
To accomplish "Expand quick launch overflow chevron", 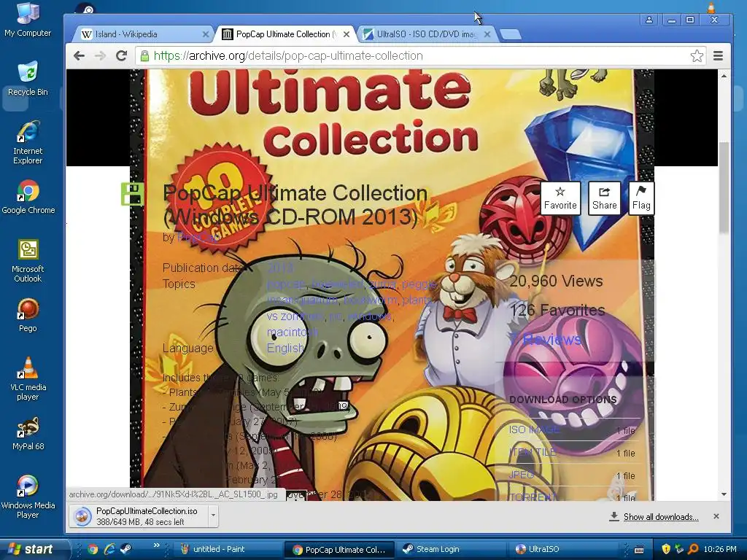I will (156, 545).
